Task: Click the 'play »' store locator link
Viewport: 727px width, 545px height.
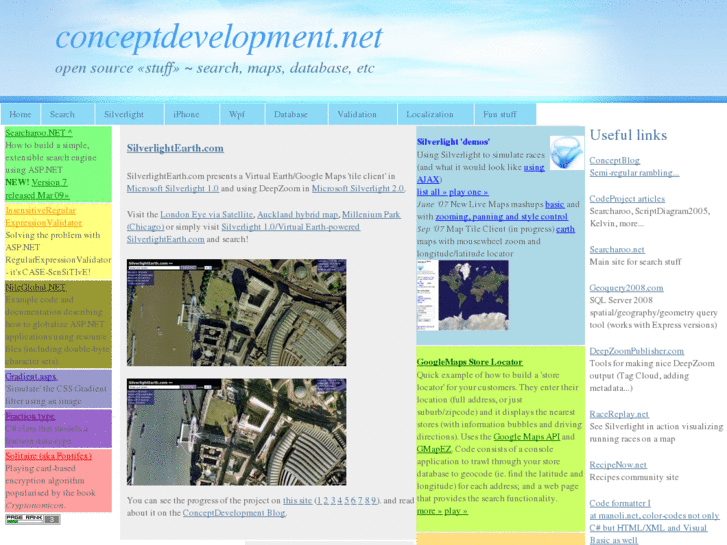Action: (456, 511)
